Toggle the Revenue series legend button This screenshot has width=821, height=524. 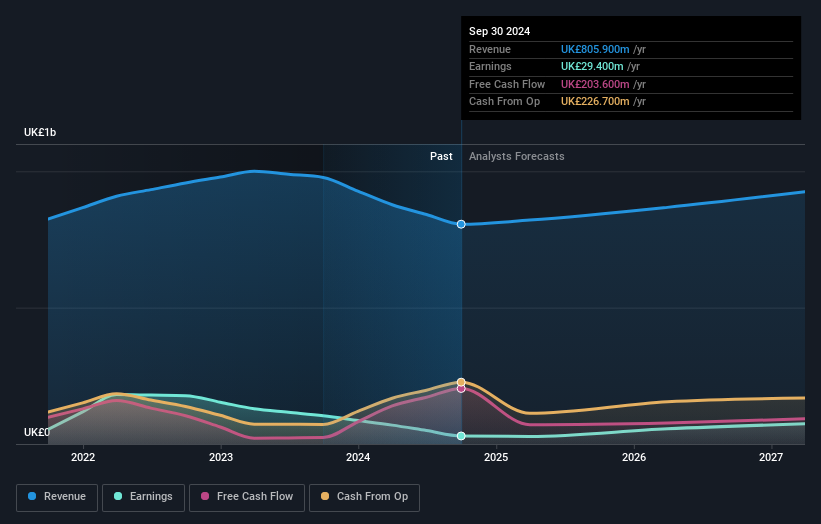[57, 497]
